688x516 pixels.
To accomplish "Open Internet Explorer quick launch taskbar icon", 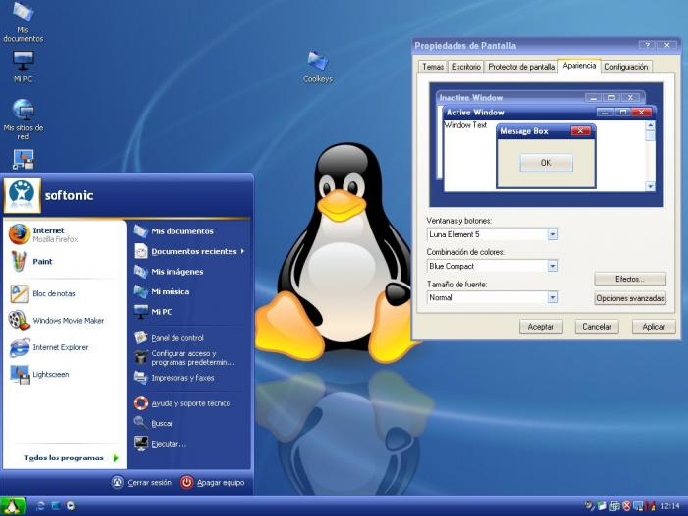I will coord(40,506).
